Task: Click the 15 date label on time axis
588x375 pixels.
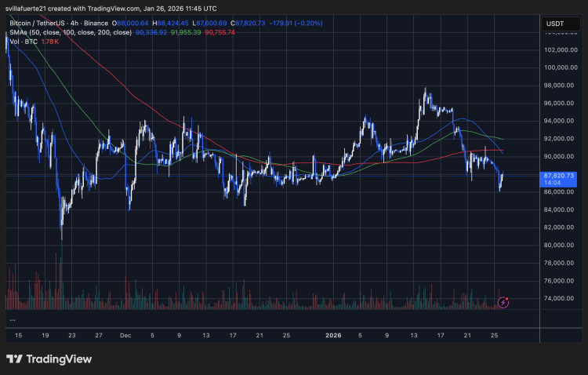Action: (18, 335)
